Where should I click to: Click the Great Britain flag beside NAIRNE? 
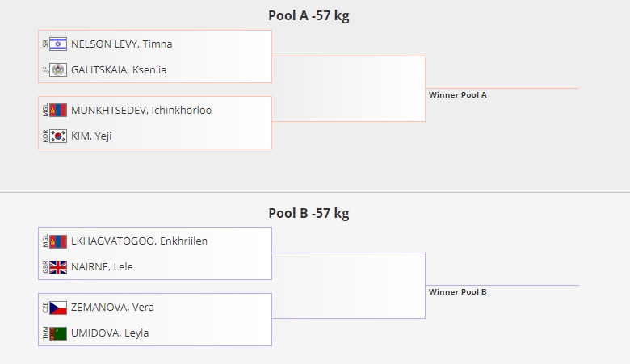tap(58, 267)
